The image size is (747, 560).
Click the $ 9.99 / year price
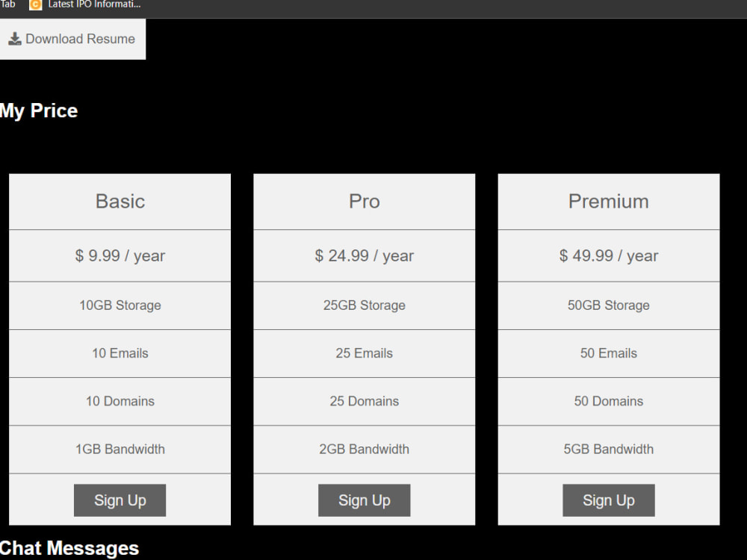pyautogui.click(x=120, y=255)
